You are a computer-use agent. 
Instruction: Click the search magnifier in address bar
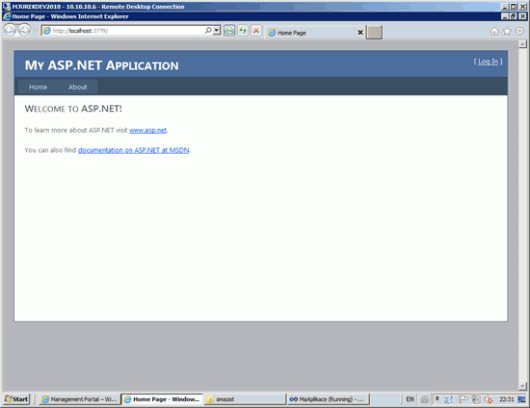coord(208,30)
